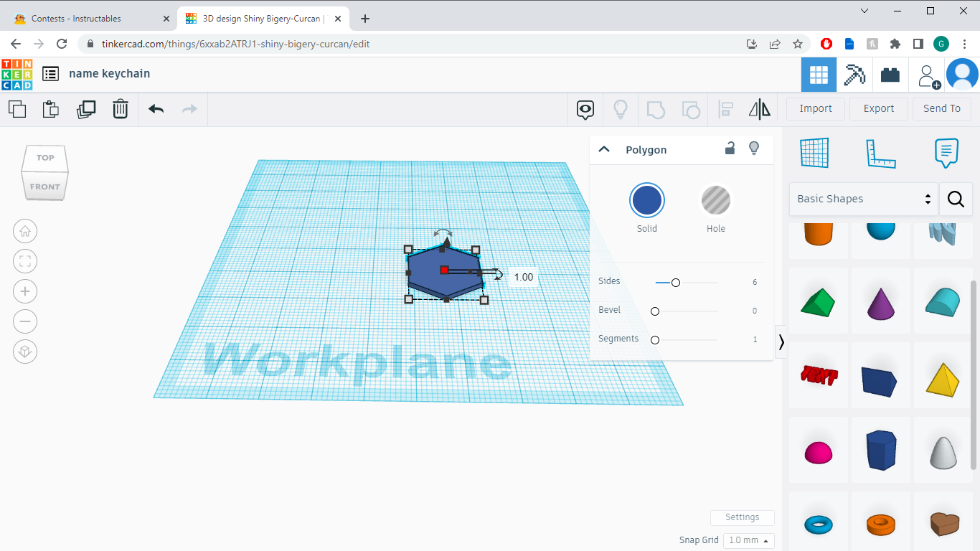Pick the brown Heart shape
The width and height of the screenshot is (980, 551).
coord(943,524)
